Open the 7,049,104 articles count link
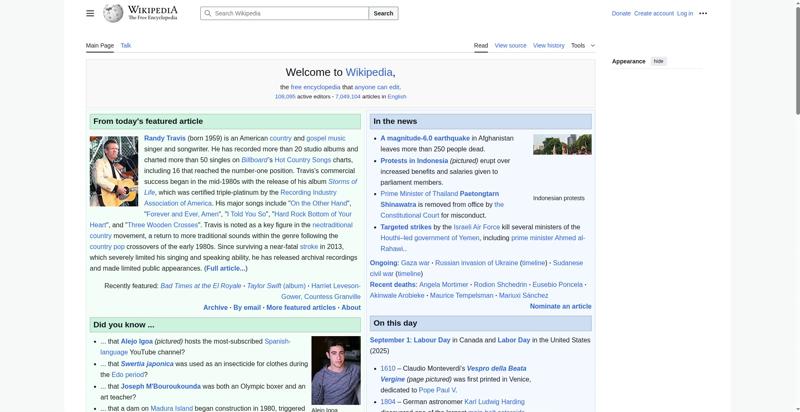800x412 pixels. 347,96
